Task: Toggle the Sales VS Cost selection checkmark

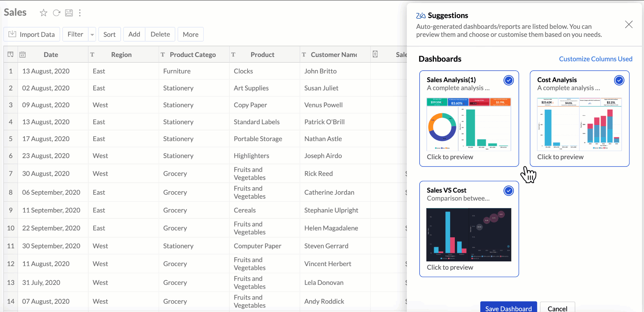Action: pos(508,191)
